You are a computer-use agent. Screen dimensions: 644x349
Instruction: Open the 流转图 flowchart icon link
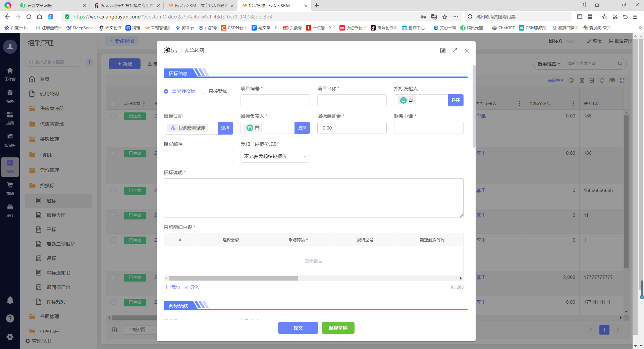pyautogui.click(x=194, y=50)
